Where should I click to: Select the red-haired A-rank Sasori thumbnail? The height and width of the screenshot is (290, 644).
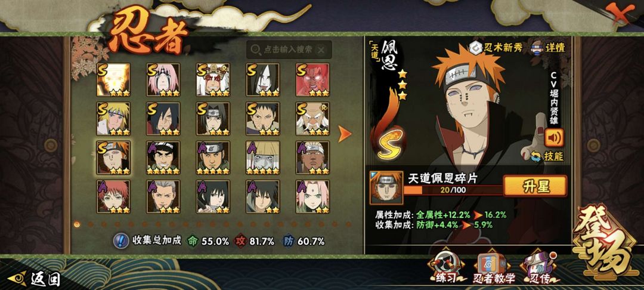113,196
